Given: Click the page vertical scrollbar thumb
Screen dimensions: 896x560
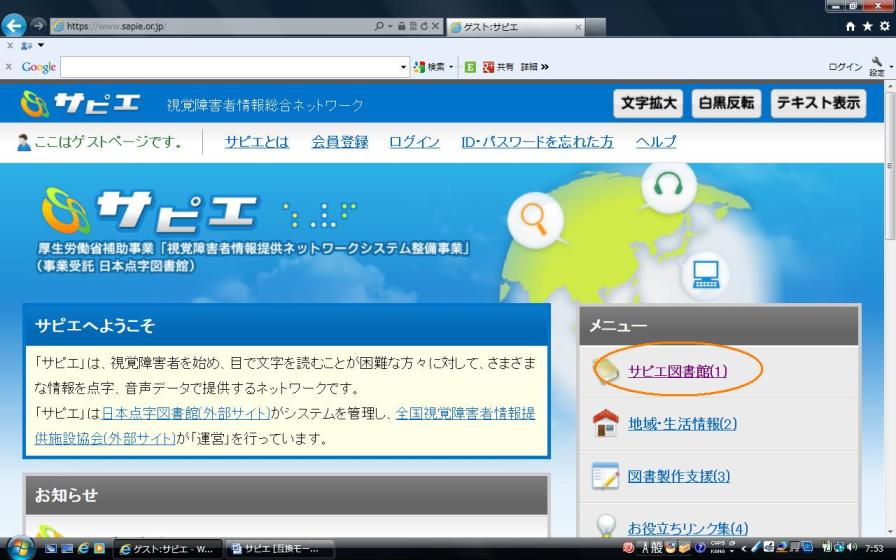Looking at the screenshot, I should coord(890,166).
